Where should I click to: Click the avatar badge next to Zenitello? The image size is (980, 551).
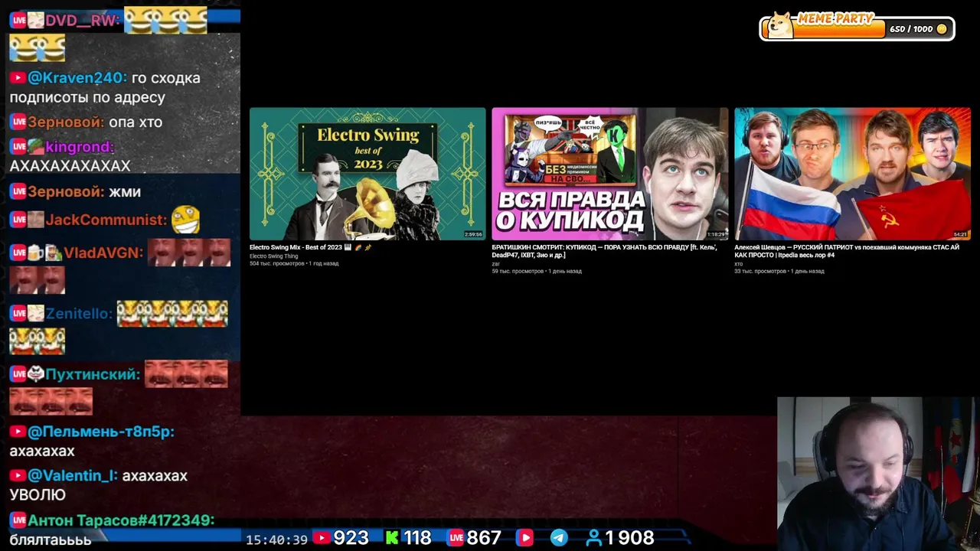coord(36,314)
